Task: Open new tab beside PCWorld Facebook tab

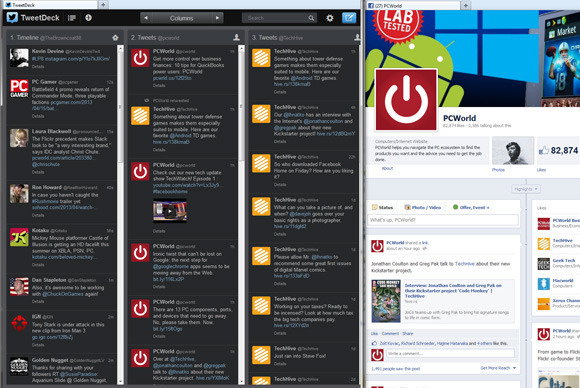Action: tap(466, 5)
